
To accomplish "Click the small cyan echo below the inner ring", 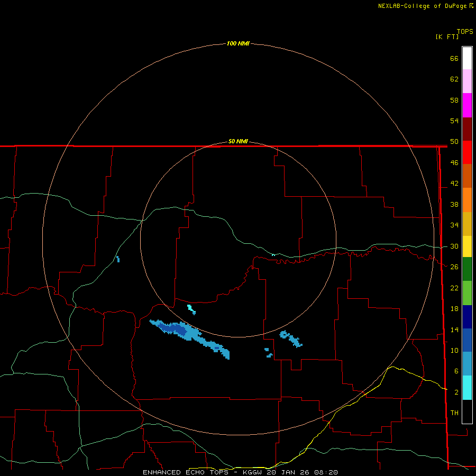I will pos(191,309).
